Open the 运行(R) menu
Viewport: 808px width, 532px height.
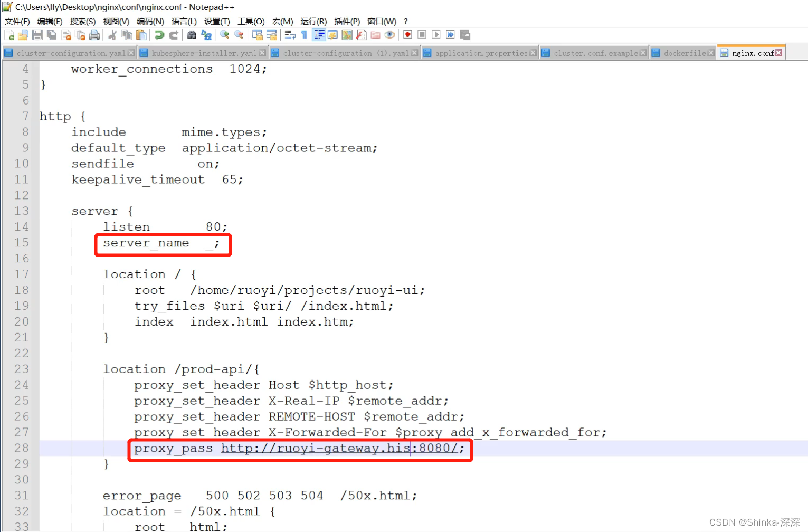(313, 21)
